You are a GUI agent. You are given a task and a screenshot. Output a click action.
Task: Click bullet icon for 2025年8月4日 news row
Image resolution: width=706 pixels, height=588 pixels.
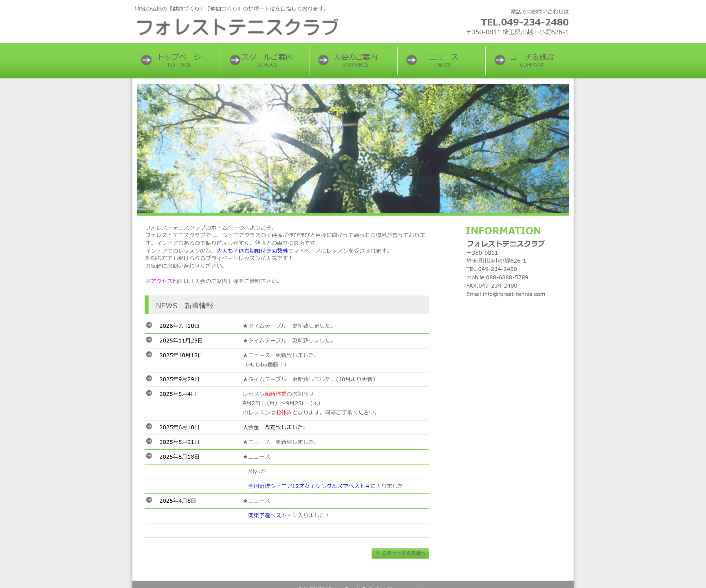click(x=149, y=393)
